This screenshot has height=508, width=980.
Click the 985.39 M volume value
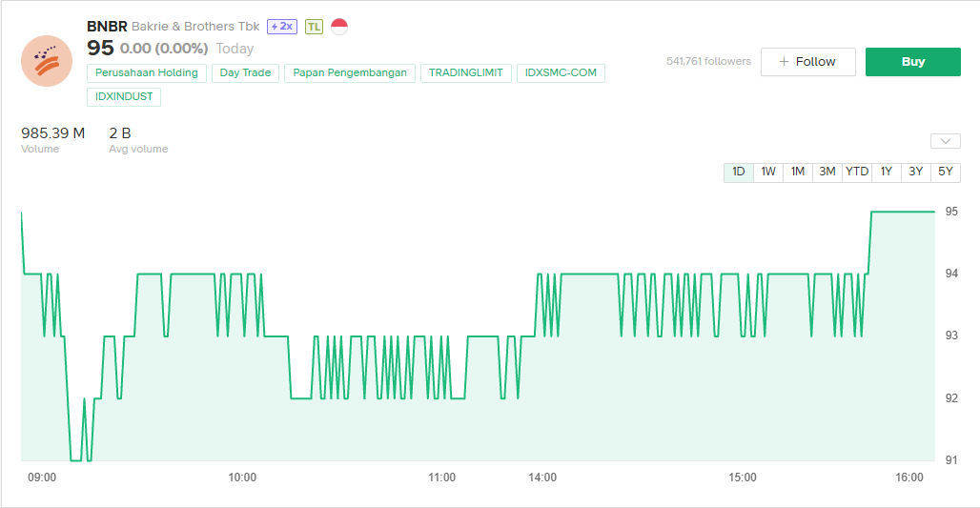pos(53,133)
